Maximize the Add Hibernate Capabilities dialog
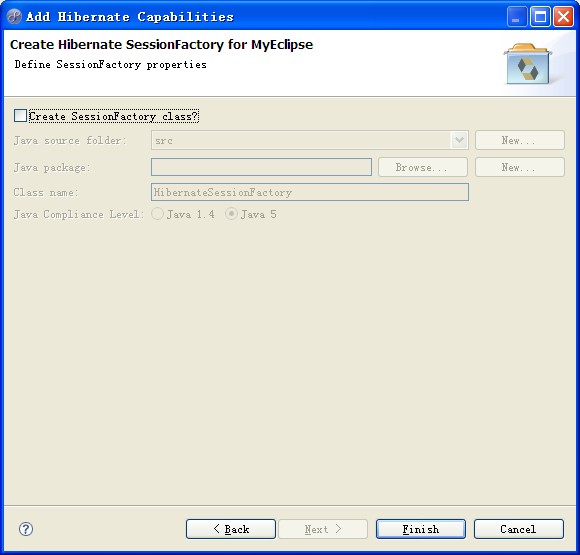580x555 pixels. (540, 17)
